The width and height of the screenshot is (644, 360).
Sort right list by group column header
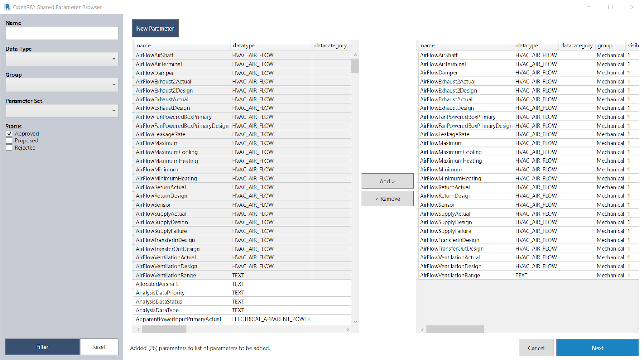[x=610, y=45]
